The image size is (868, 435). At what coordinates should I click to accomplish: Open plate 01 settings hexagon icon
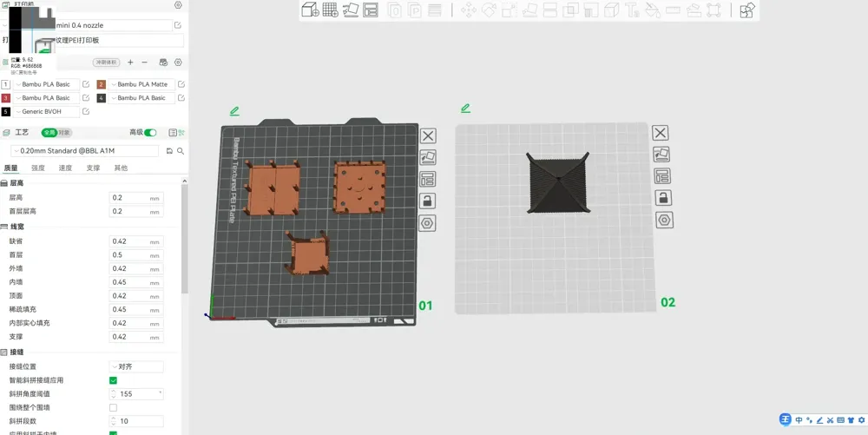pyautogui.click(x=428, y=223)
